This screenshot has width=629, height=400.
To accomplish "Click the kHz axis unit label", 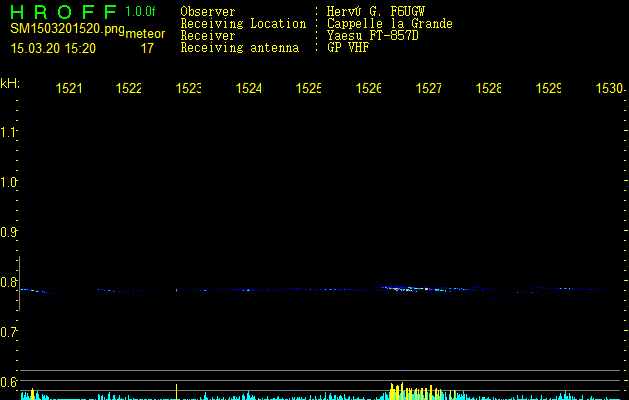I will [x=10, y=84].
